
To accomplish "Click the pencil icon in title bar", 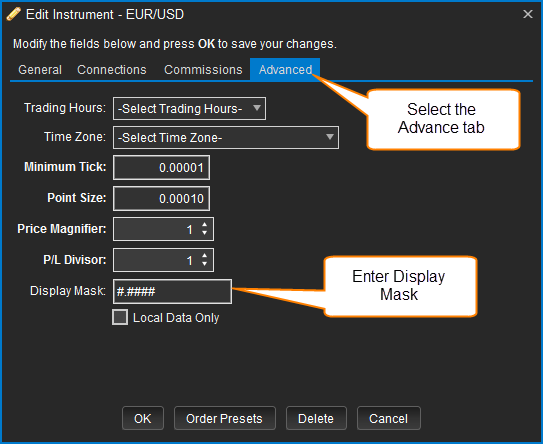I will (x=13, y=14).
